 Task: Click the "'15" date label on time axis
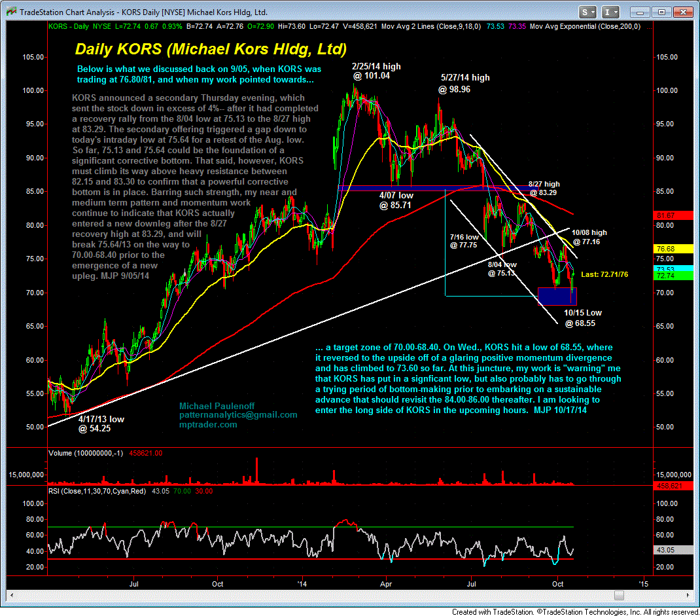point(643,584)
